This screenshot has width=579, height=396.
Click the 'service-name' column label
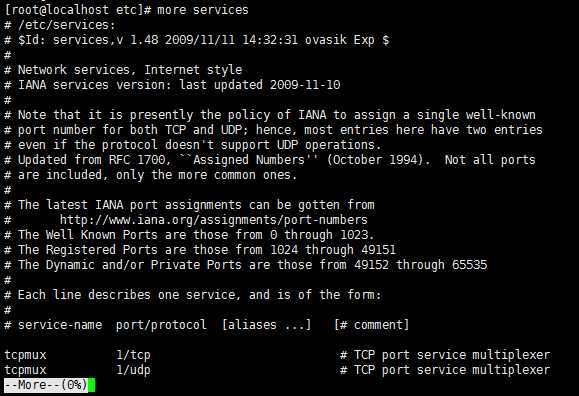tap(60, 325)
